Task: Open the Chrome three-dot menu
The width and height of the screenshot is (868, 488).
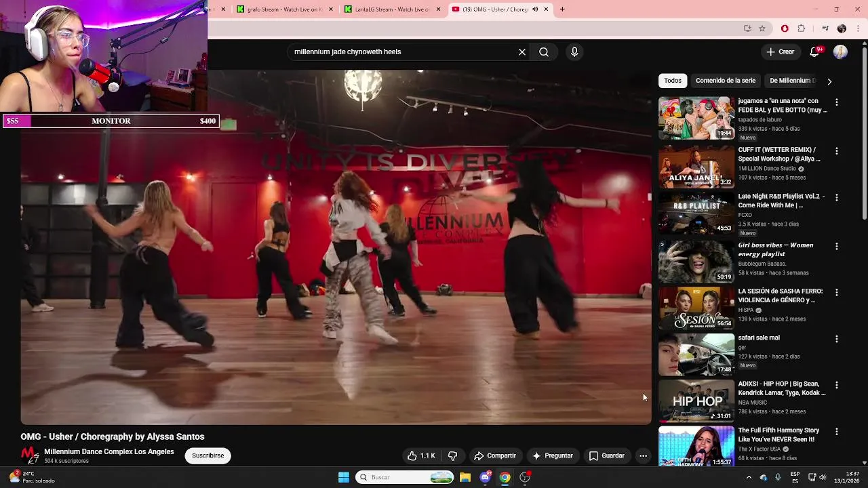Action: [x=859, y=28]
